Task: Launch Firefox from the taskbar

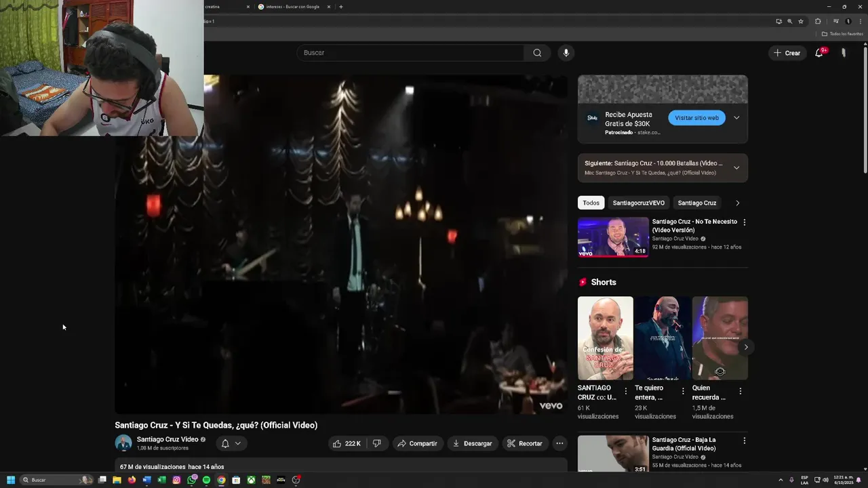Action: click(132, 480)
